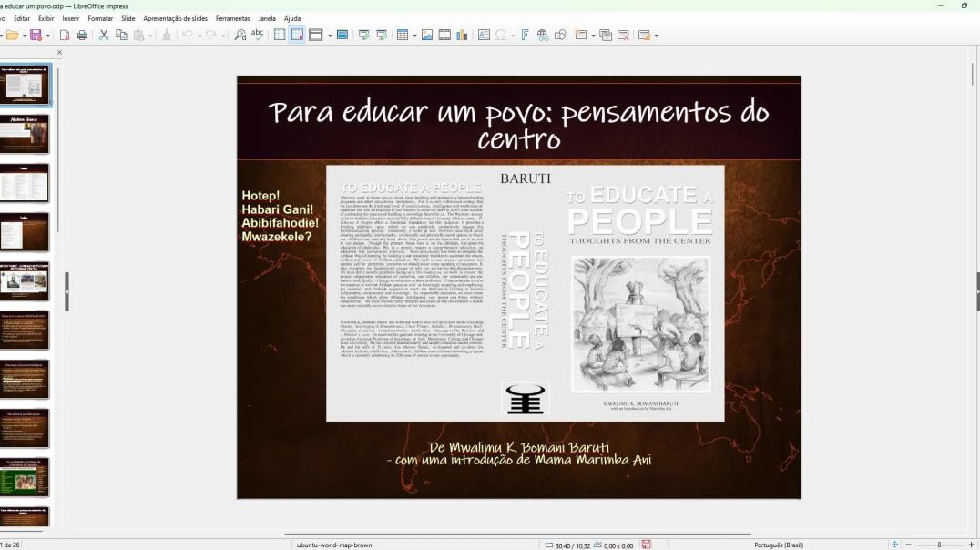Click the Show Draw Functions icon
The width and height of the screenshot is (980, 550).
560,35
